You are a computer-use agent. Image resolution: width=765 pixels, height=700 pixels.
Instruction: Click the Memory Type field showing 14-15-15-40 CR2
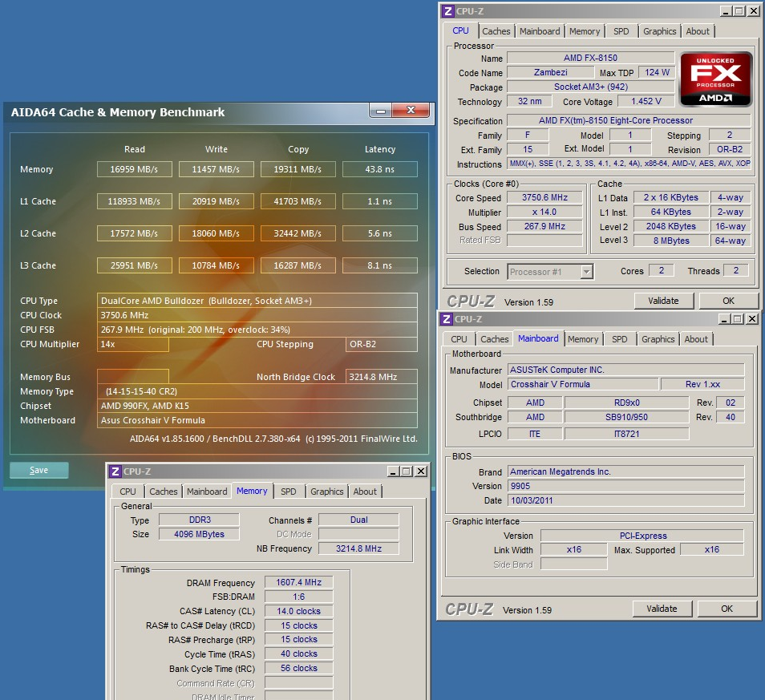[x=257, y=391]
